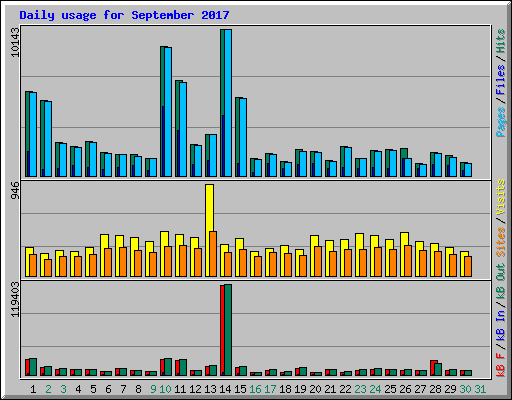Click the 'Pages' legend label

pos(500,122)
